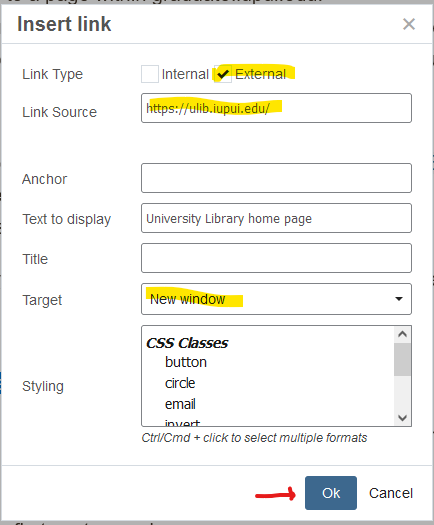The image size is (434, 525).
Task: Click the Styling list scroll down arrow
Action: coord(403,418)
